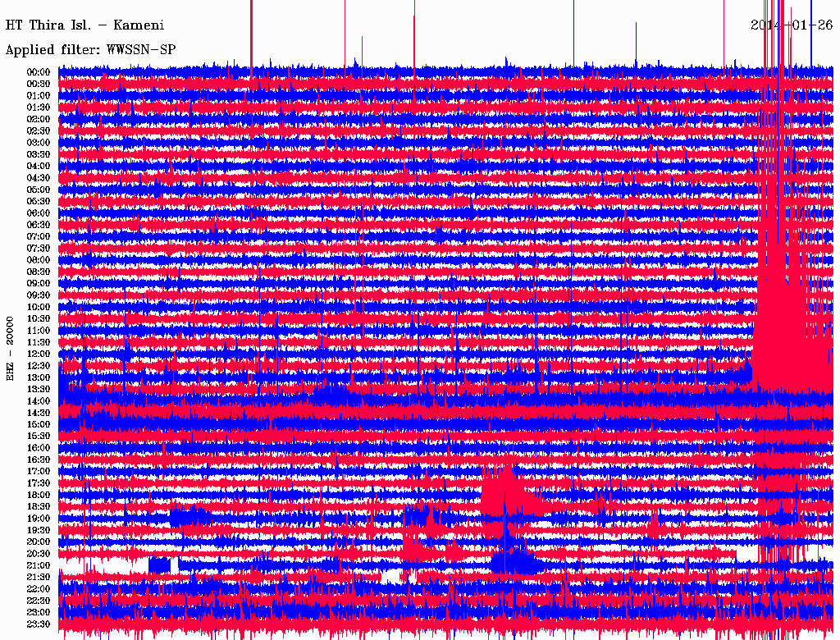Select the 05:00 time label
Screen dimensions: 840x640
(39, 190)
